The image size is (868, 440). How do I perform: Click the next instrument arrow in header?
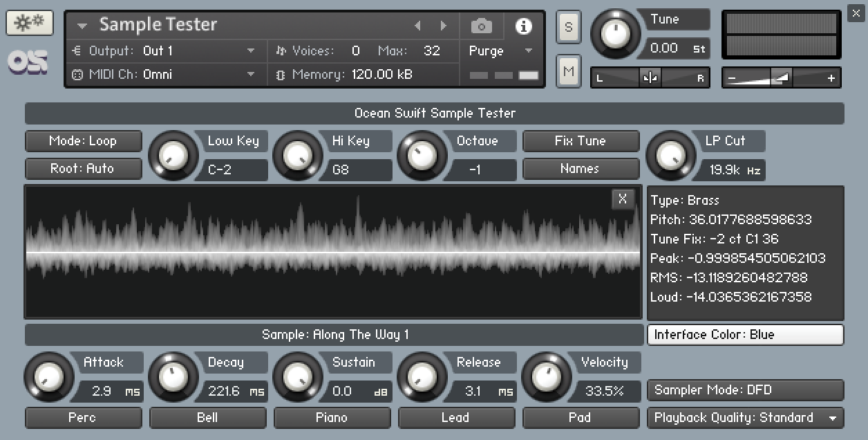pyautogui.click(x=443, y=26)
